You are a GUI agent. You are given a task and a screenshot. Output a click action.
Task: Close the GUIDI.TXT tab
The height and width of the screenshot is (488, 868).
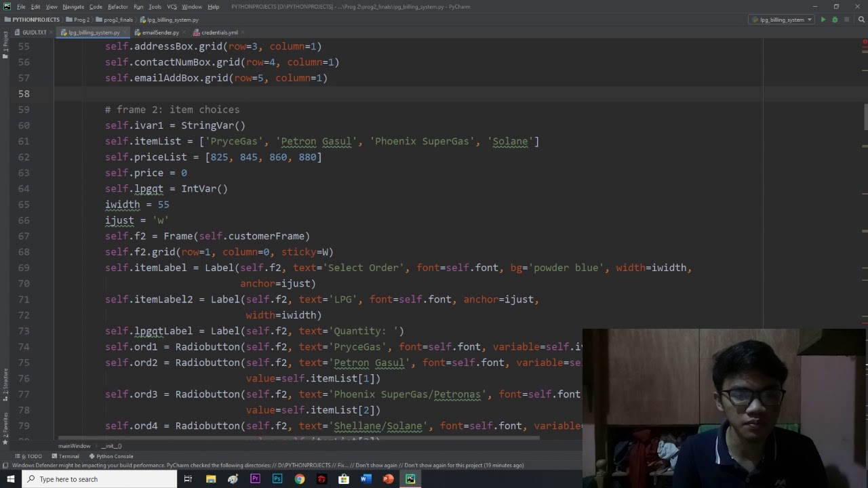click(x=52, y=33)
